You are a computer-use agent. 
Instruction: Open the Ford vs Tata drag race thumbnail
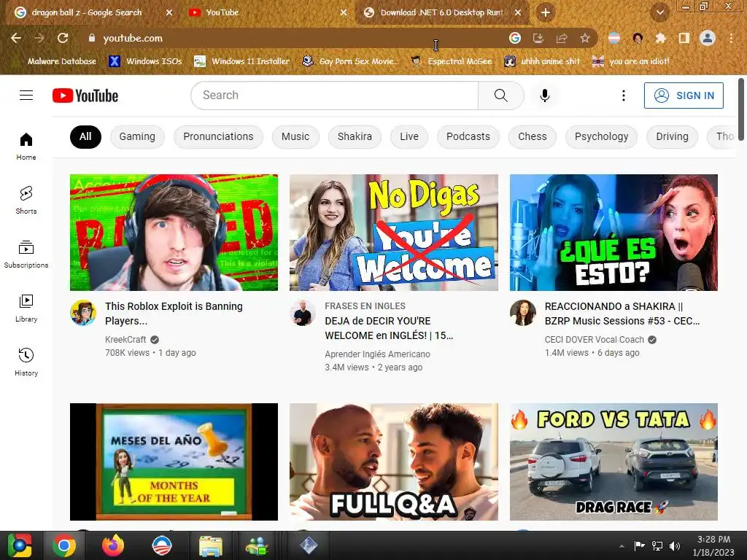tap(614, 462)
